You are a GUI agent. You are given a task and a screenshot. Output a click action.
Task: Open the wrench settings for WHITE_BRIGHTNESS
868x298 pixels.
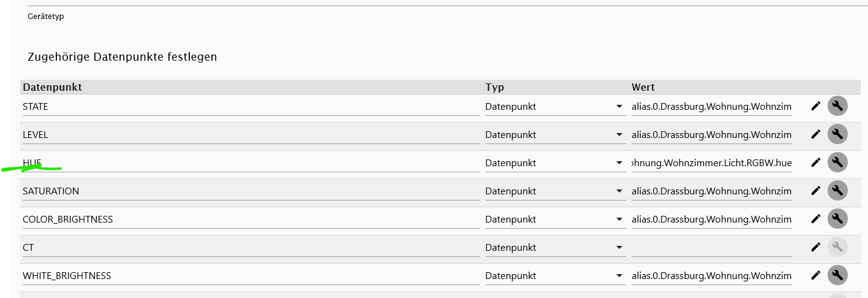(837, 275)
